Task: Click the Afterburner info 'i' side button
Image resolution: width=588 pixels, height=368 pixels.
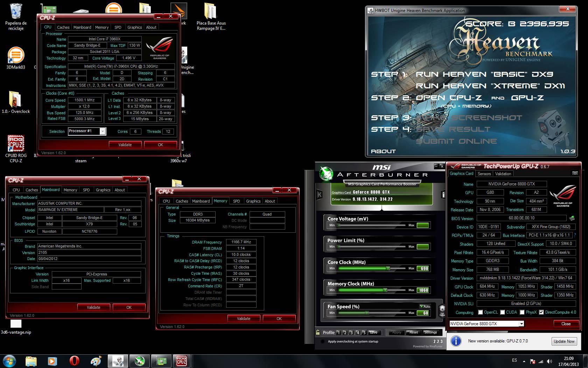Action: point(443,194)
